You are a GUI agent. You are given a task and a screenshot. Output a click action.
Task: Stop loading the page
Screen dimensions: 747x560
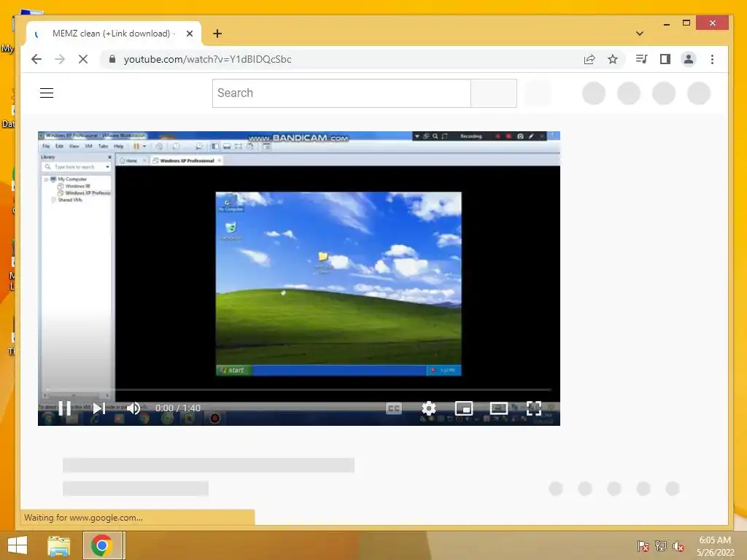pos(83,59)
